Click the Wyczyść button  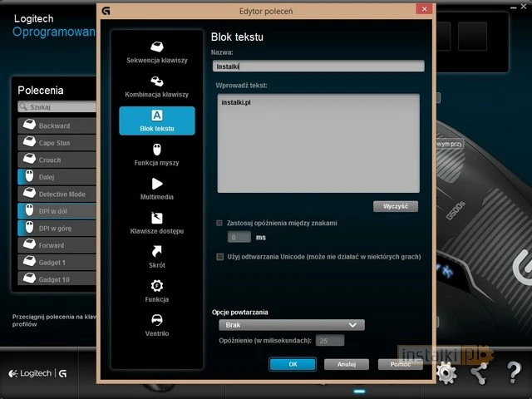(396, 206)
